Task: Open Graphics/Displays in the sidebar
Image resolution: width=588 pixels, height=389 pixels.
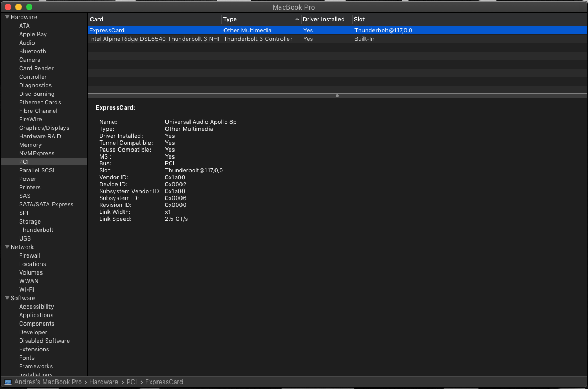Action: (x=44, y=128)
